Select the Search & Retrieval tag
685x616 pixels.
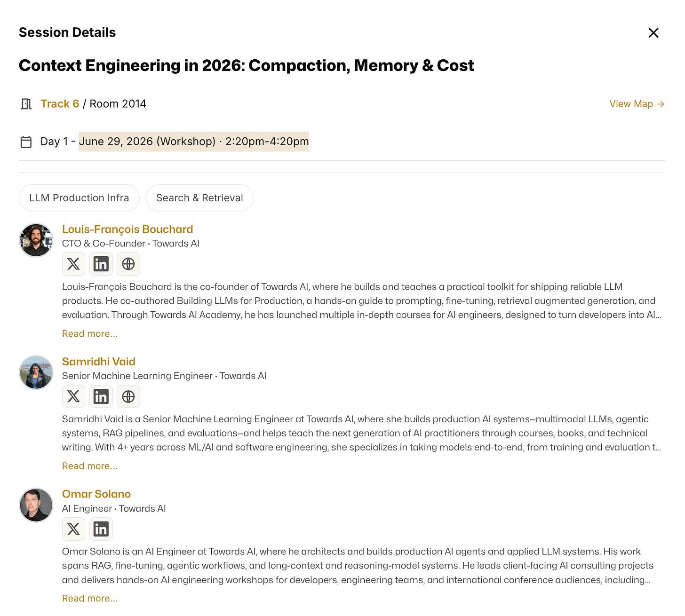tap(199, 198)
